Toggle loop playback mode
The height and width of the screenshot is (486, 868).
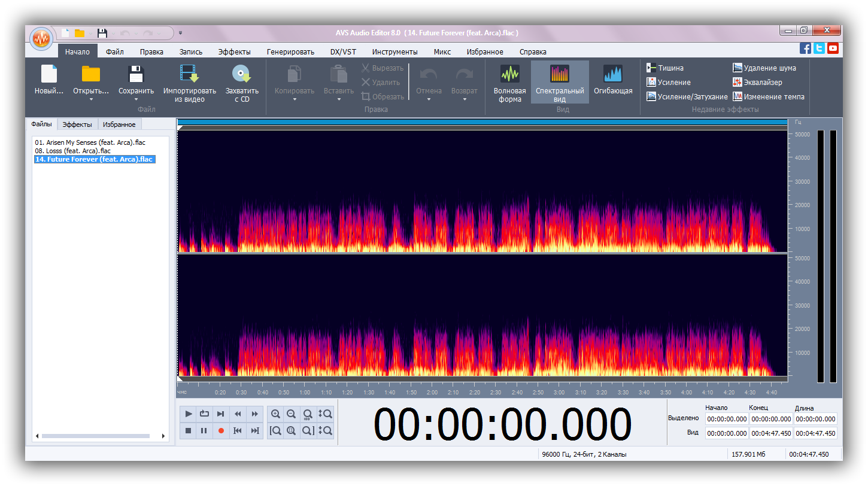tap(204, 414)
